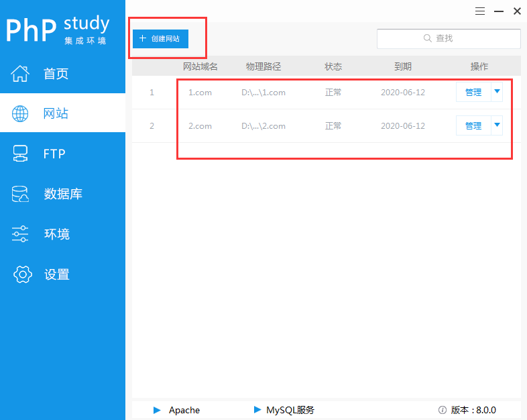Click the version info circle icon
Screen dimensions: 527x420
click(443, 410)
